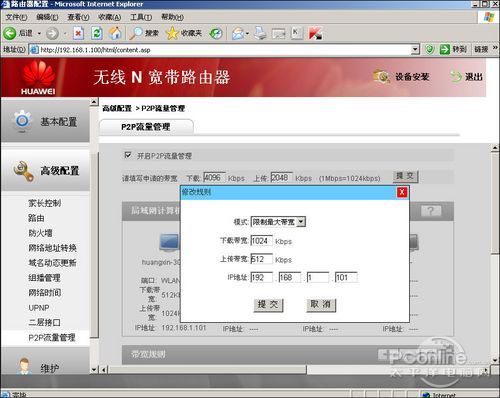Screen dimensions: 500x398
Task: Open the Mail icon dropdown arrow
Action: pos(247,33)
